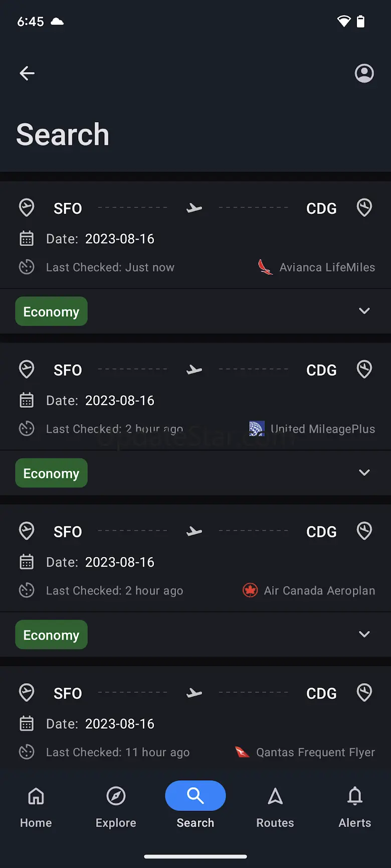Expand the United MileagePlus result chevron

click(x=364, y=473)
